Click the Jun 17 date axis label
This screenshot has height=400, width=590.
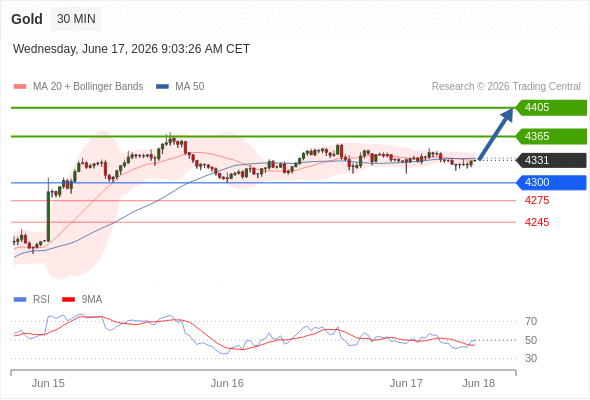point(406,383)
